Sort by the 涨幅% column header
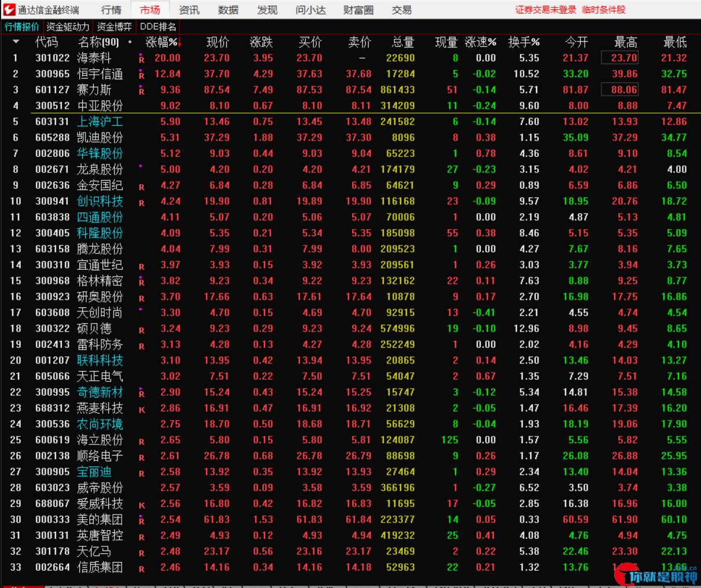 pyautogui.click(x=163, y=42)
